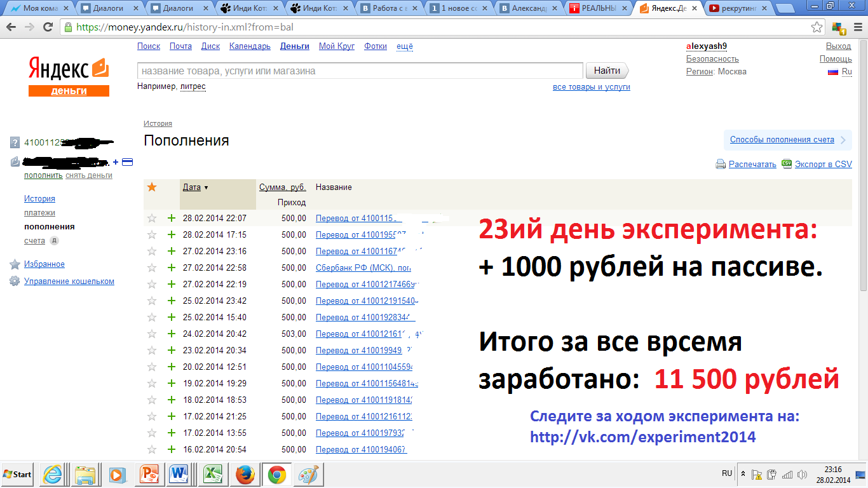Open the ещё services dropdown
This screenshot has height=488, width=868.
[x=405, y=46]
